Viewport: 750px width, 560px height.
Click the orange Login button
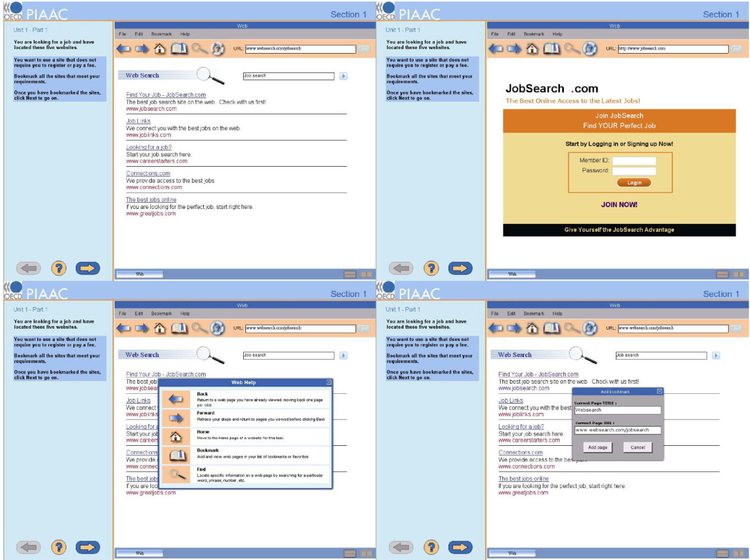pyautogui.click(x=634, y=183)
